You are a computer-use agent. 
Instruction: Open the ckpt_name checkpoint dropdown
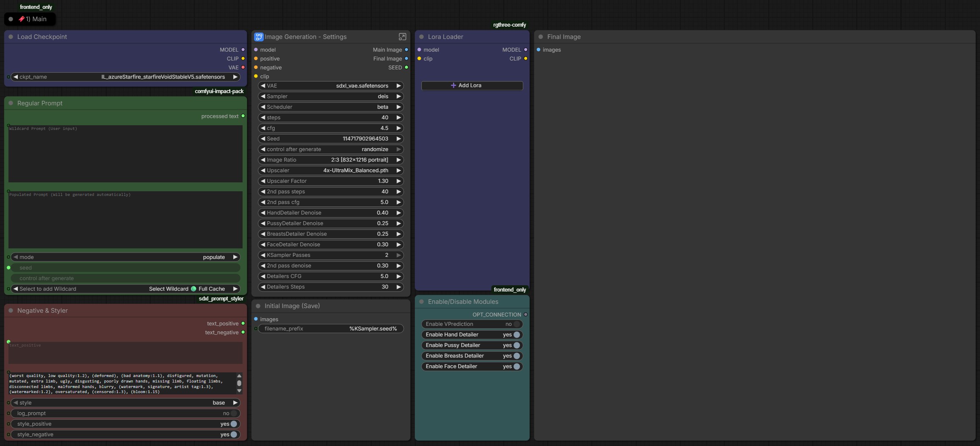click(125, 77)
